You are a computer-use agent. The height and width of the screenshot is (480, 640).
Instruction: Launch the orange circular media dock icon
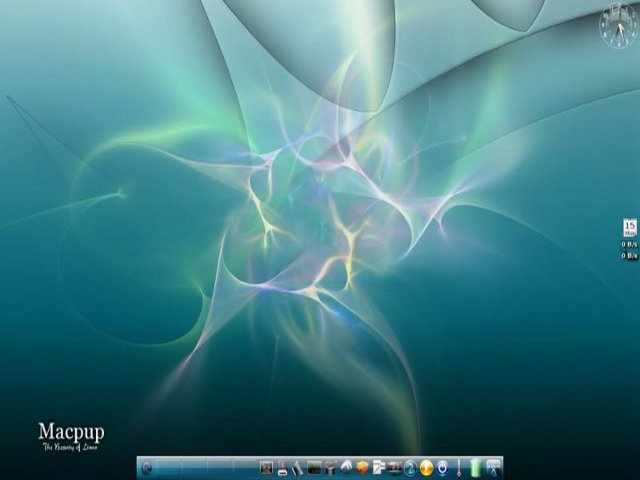pos(427,468)
